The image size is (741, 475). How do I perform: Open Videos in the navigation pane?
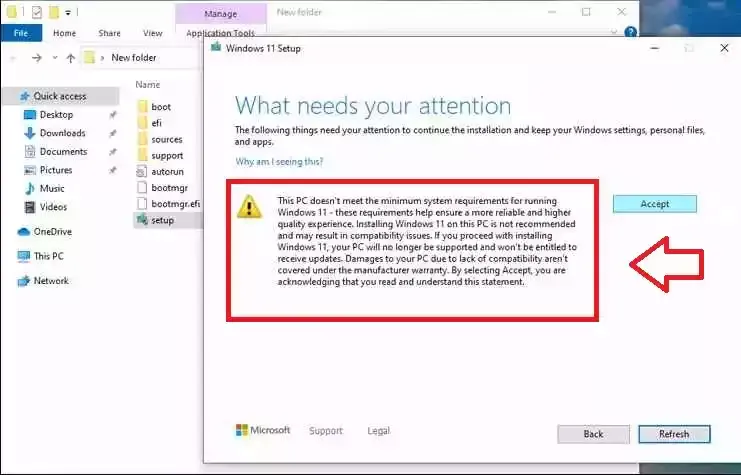pos(53,207)
